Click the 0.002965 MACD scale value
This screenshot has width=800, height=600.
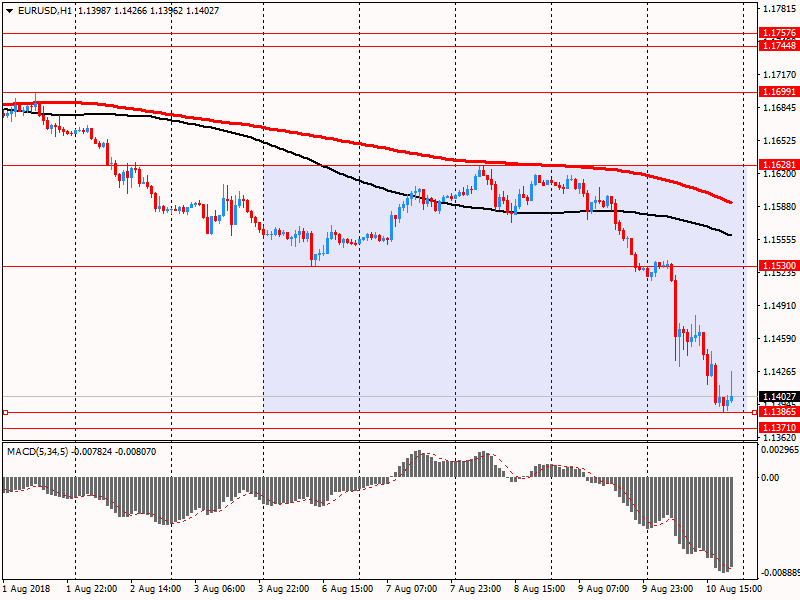pyautogui.click(x=780, y=449)
